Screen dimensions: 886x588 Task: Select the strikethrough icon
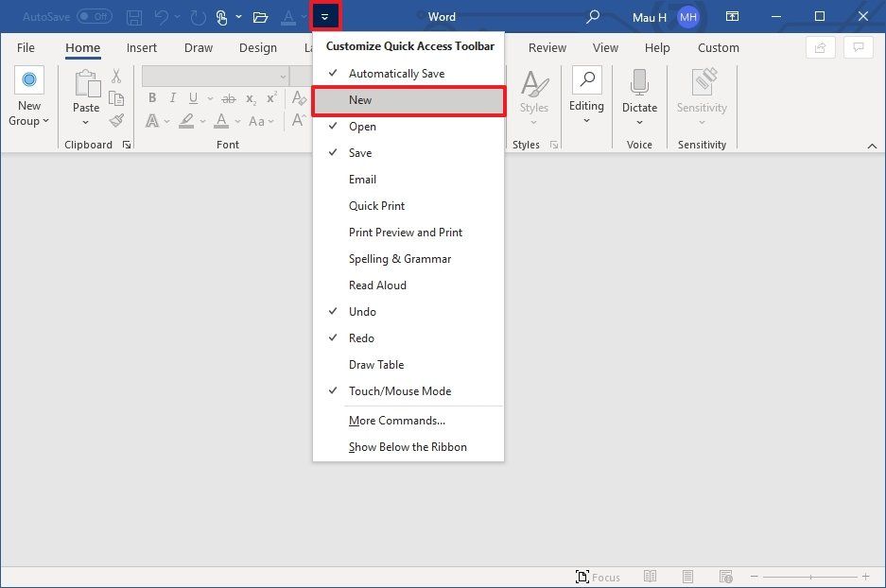[x=227, y=97]
